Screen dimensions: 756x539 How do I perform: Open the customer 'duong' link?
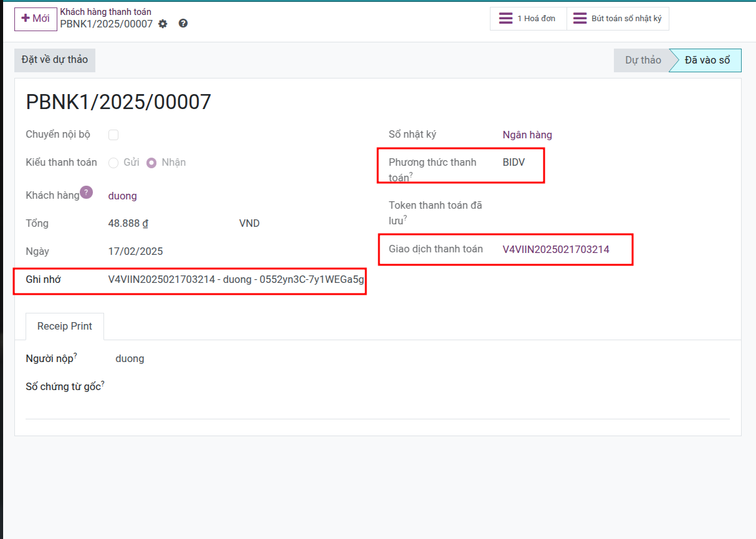pos(122,196)
